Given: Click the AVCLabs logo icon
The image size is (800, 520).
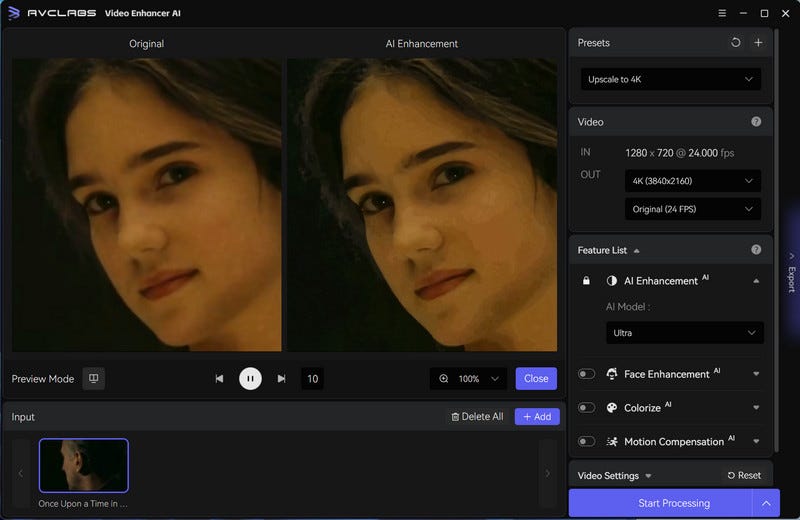Looking at the screenshot, I should click(x=14, y=13).
